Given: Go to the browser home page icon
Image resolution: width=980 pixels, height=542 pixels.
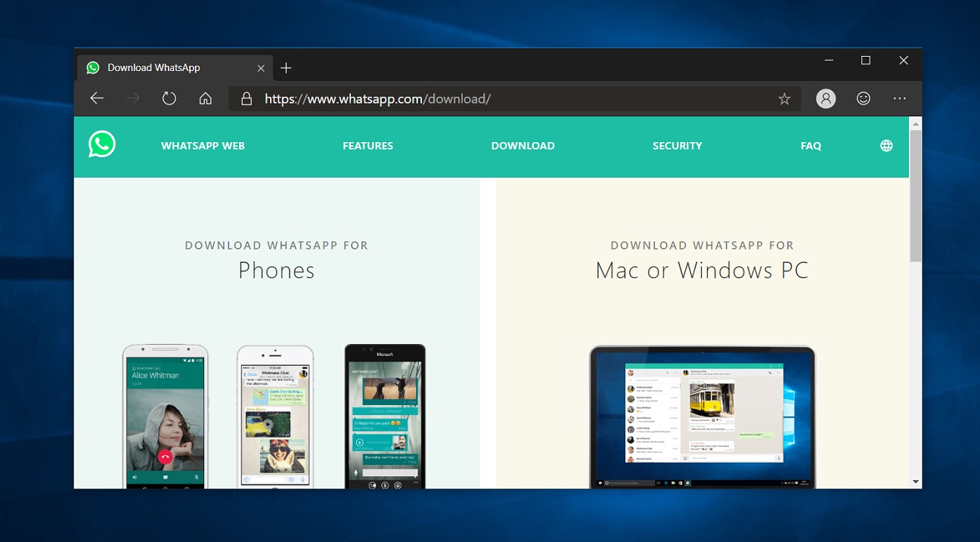Looking at the screenshot, I should click(206, 98).
